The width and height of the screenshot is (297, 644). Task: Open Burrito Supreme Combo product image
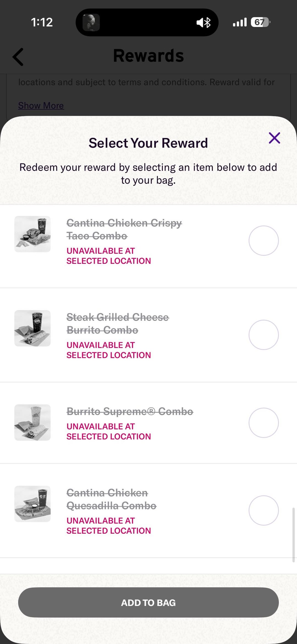[32, 422]
